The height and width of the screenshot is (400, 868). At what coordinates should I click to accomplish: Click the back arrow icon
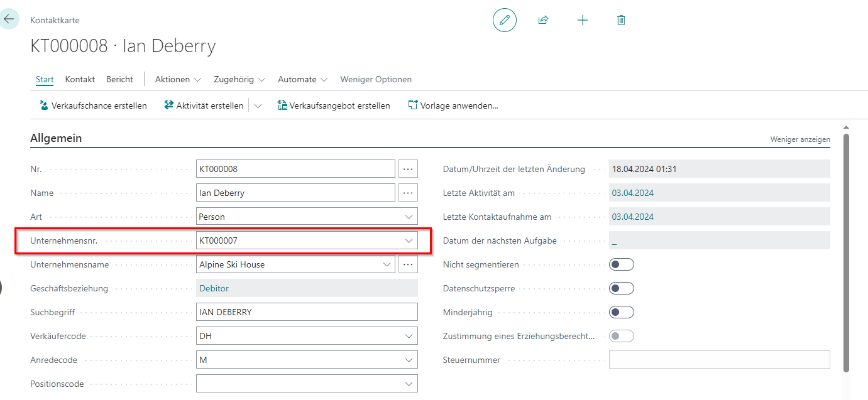click(9, 19)
